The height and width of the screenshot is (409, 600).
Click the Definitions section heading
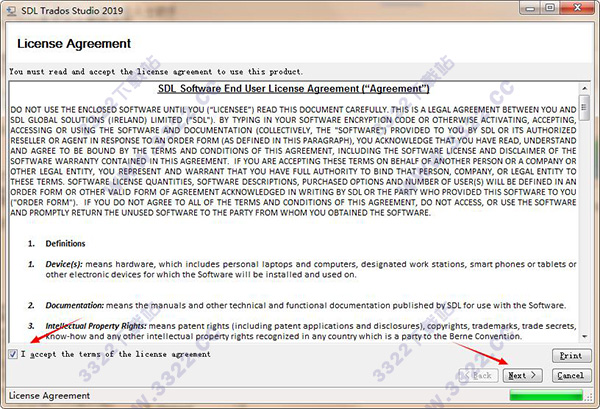coord(65,244)
